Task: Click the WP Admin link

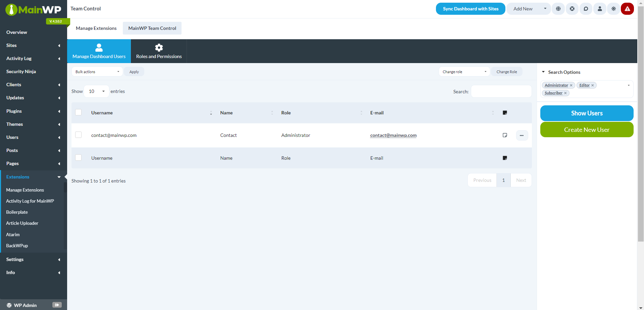Action: pos(25,305)
